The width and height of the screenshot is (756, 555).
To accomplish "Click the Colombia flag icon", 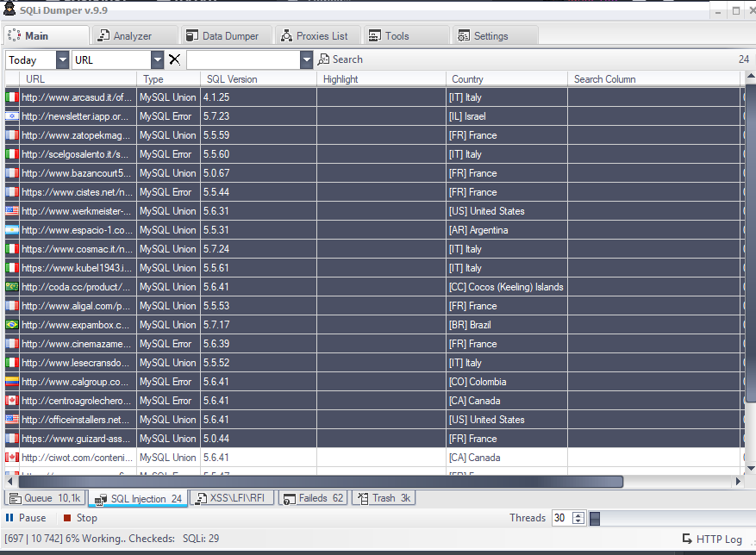I will point(12,382).
